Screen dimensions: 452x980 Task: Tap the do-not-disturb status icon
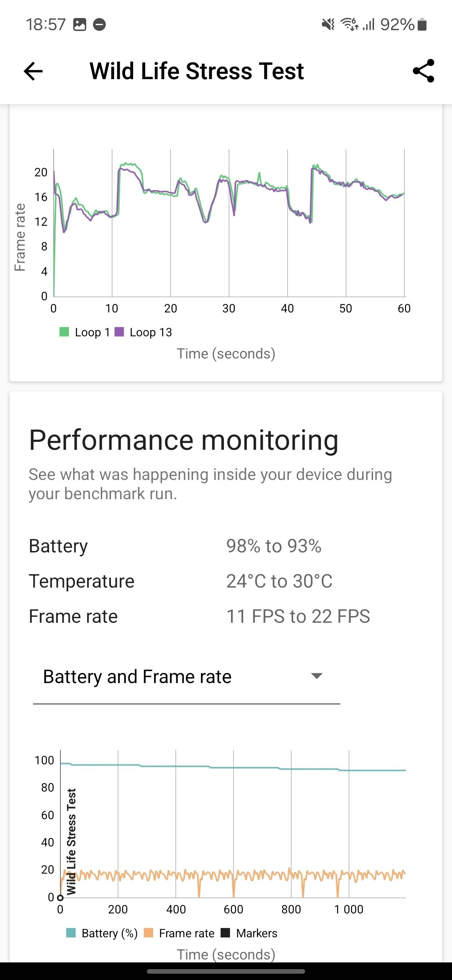tap(99, 24)
